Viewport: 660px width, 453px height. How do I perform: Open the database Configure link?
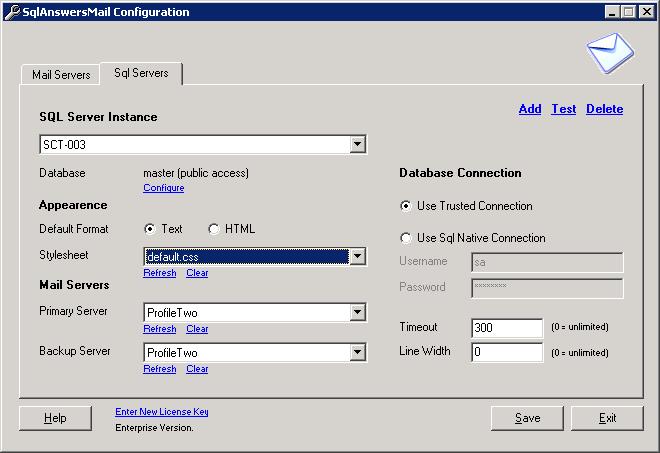(x=163, y=188)
